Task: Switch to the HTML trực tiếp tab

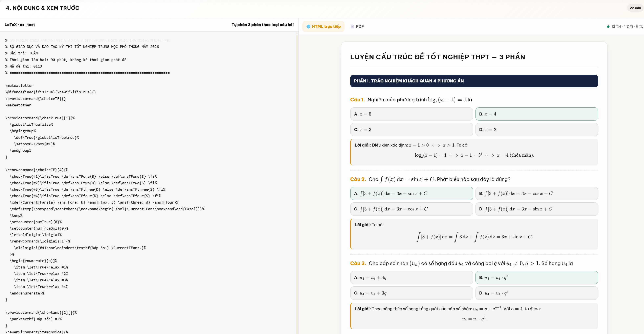Action: click(323, 26)
